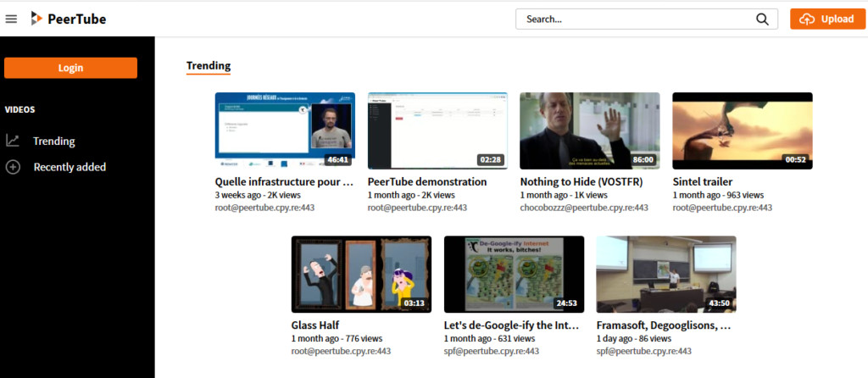The height and width of the screenshot is (378, 868).
Task: Click the 46:41 duration badge
Action: coord(338,160)
